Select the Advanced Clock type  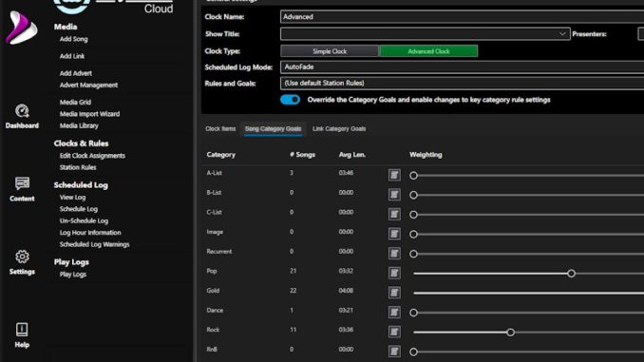(x=428, y=51)
